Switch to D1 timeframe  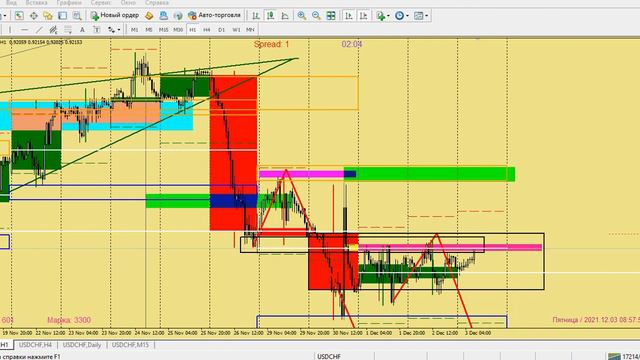(222, 30)
